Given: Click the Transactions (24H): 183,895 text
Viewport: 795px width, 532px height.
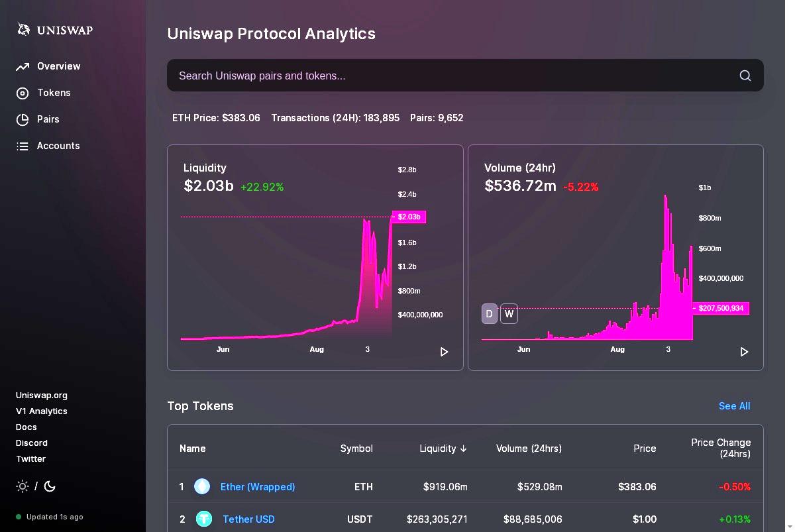Looking at the screenshot, I should point(335,118).
